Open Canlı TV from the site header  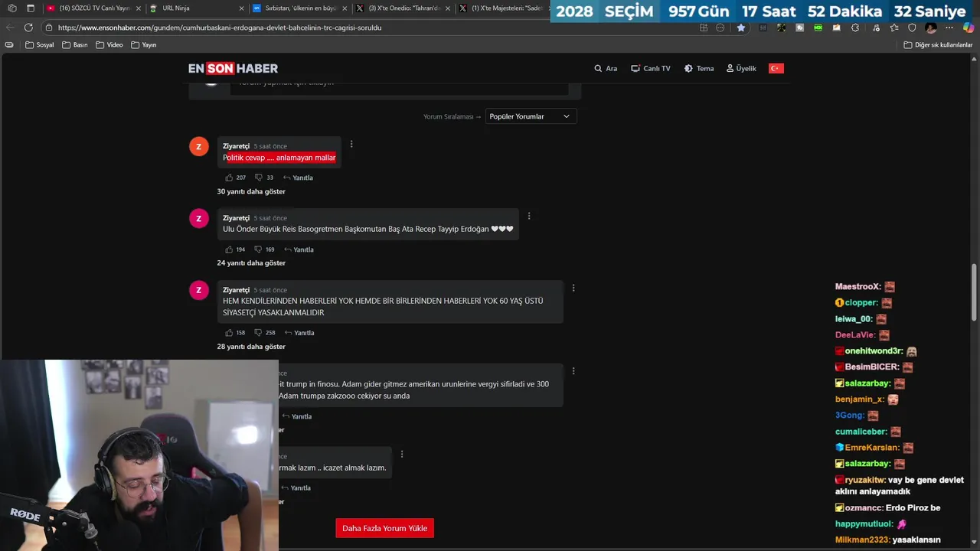pyautogui.click(x=650, y=68)
